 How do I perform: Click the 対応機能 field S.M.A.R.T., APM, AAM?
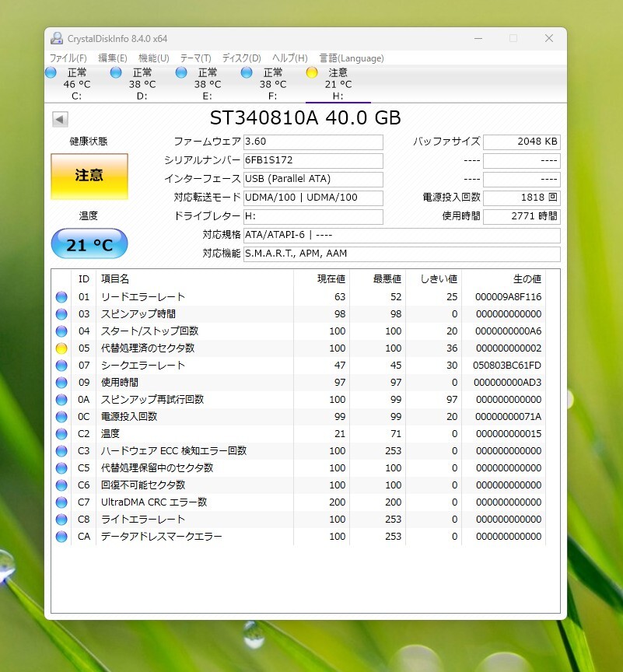coord(402,254)
